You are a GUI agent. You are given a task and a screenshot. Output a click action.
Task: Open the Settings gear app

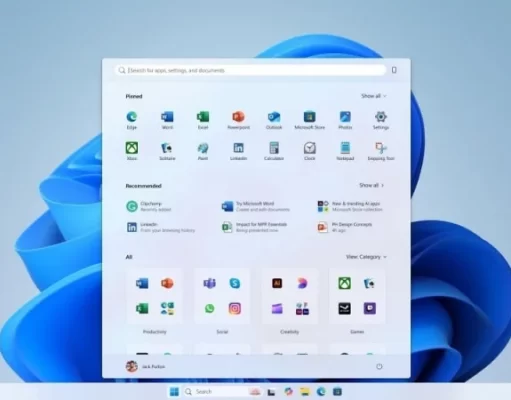coord(381,120)
